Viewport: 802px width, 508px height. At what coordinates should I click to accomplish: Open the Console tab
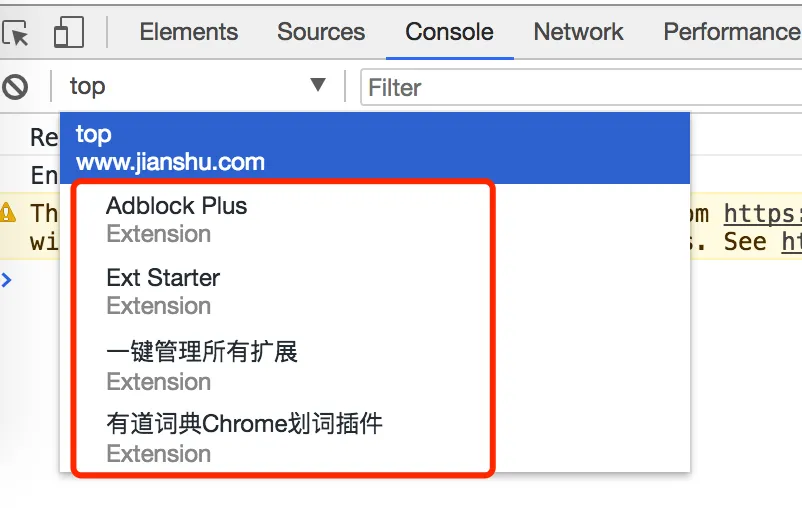coord(449,32)
